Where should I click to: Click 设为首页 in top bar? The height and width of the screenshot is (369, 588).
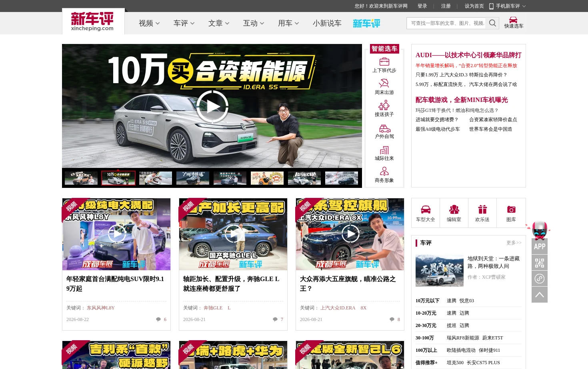[x=474, y=6]
